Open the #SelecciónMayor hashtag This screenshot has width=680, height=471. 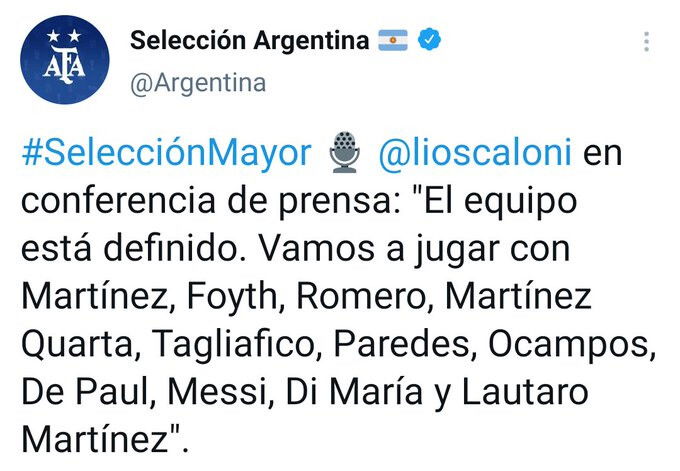coord(166,153)
